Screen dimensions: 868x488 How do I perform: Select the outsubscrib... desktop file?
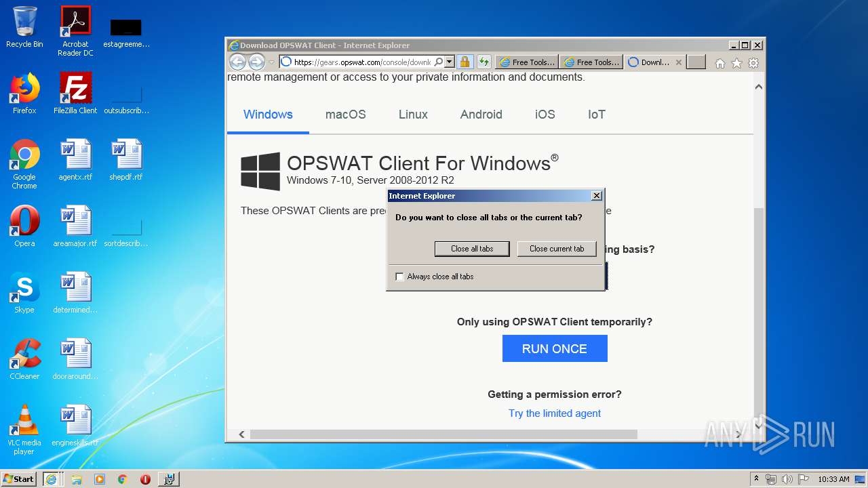coord(126,99)
